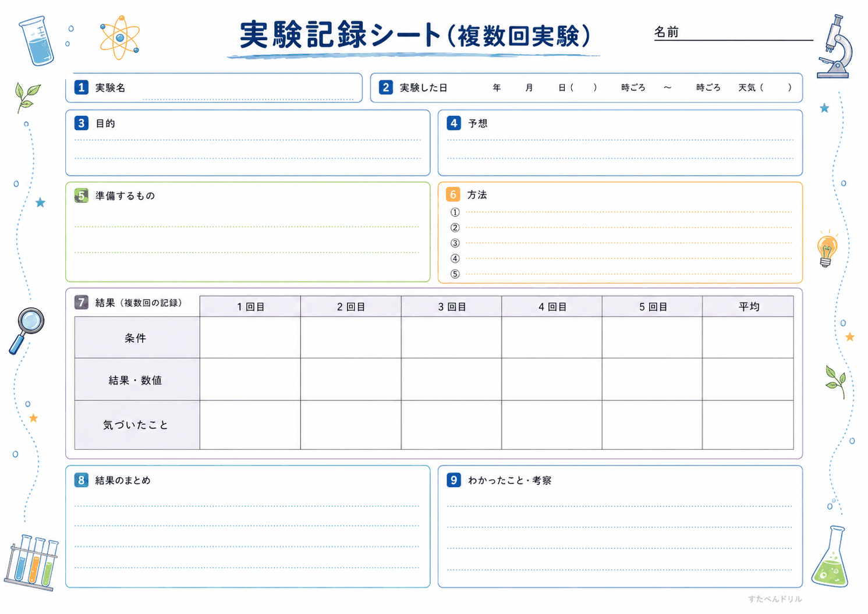
Task: Click the green flask illustration
Action: pos(830,556)
